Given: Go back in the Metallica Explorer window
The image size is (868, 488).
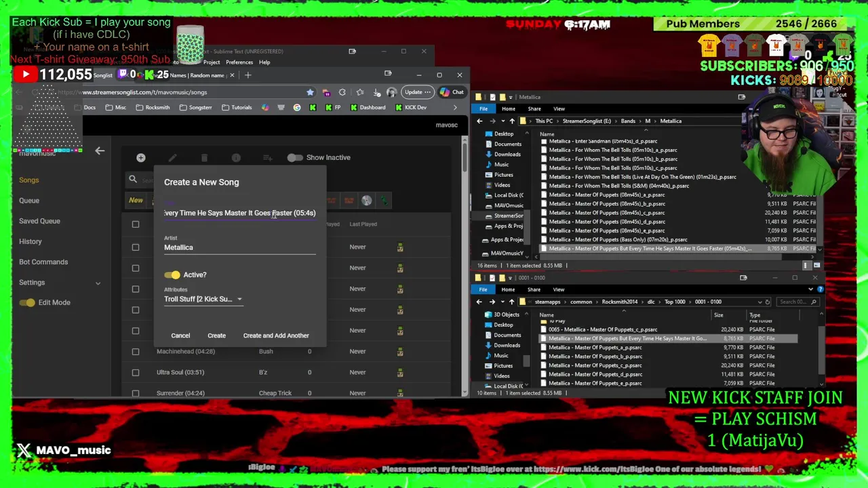Looking at the screenshot, I should 479,121.
